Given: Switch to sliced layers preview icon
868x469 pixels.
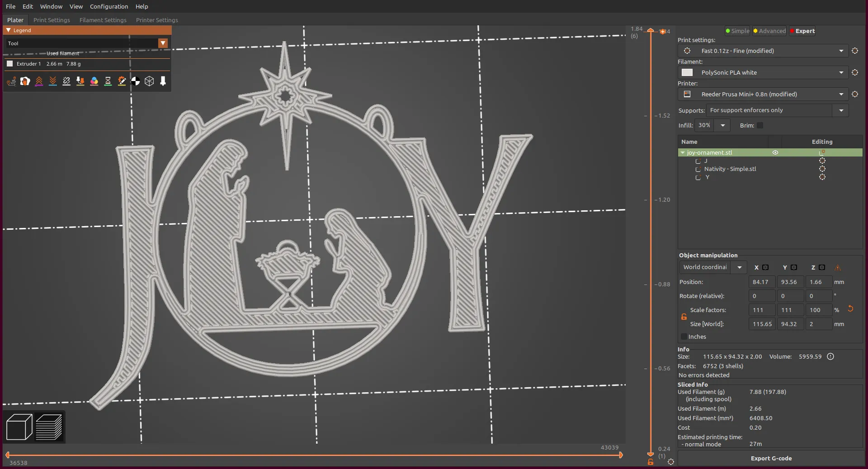Looking at the screenshot, I should [49, 426].
